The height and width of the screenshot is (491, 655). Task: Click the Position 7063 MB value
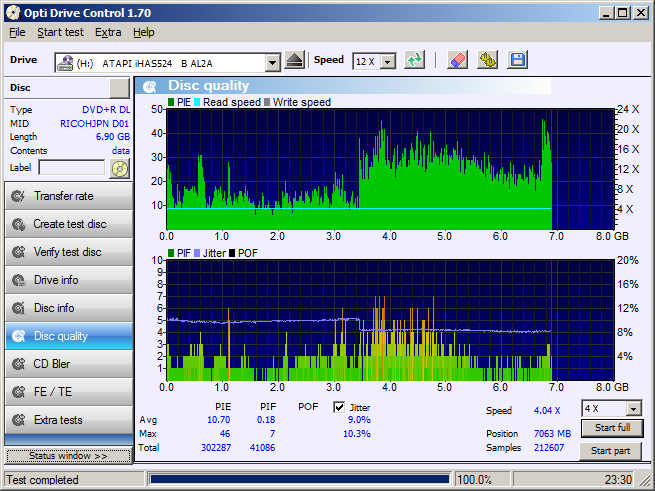(552, 434)
